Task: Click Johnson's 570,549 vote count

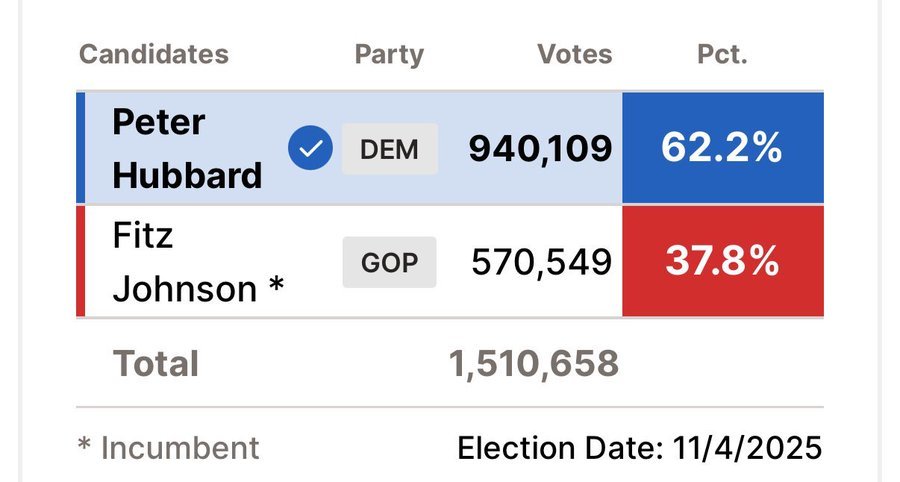Action: [x=541, y=263]
